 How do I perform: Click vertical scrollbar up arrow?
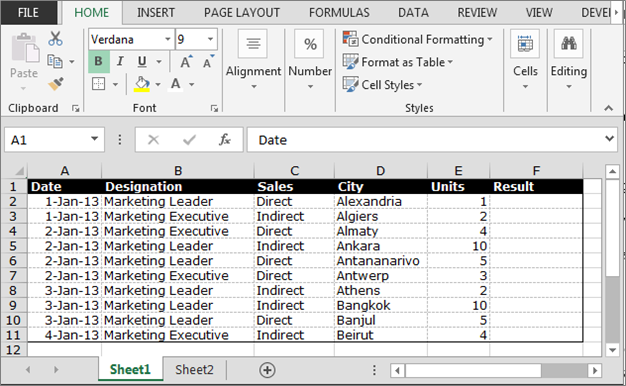613,172
